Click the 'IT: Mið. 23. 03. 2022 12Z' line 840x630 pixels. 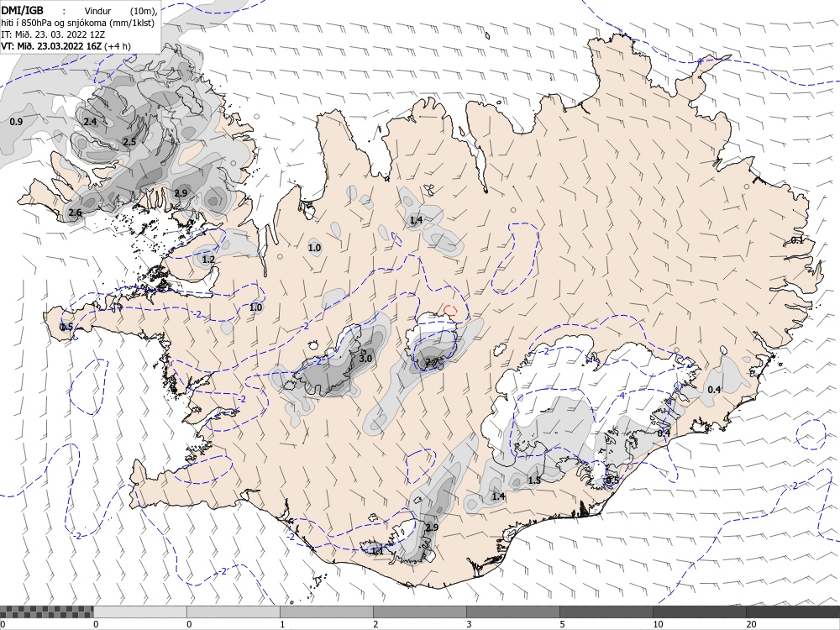click(x=51, y=34)
